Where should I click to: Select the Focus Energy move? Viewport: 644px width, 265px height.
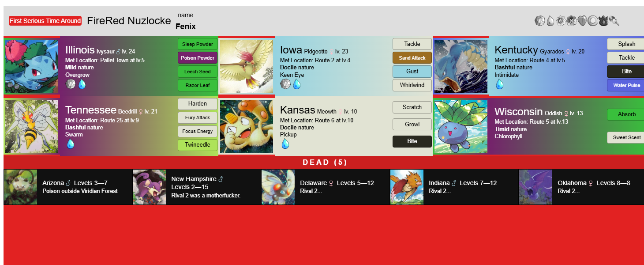coord(198,131)
